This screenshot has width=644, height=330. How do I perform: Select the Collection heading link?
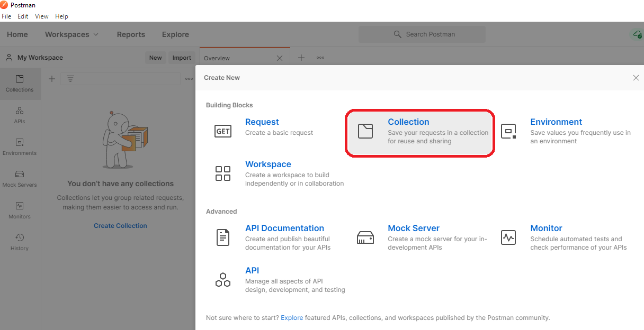click(x=408, y=122)
